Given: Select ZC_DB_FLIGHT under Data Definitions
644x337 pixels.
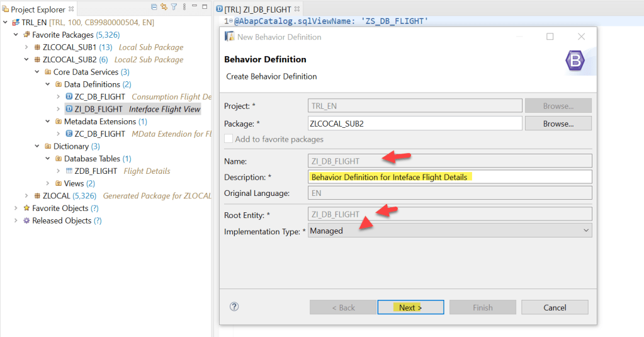Looking at the screenshot, I should tap(99, 97).
